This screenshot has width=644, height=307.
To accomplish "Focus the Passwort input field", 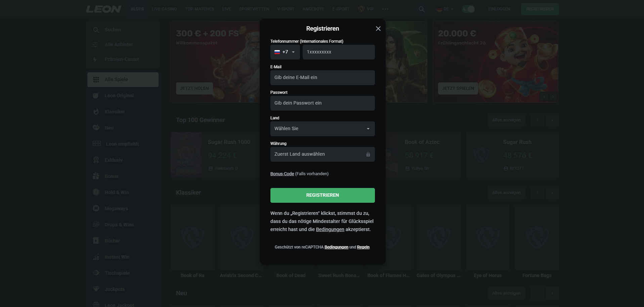I will click(x=323, y=103).
